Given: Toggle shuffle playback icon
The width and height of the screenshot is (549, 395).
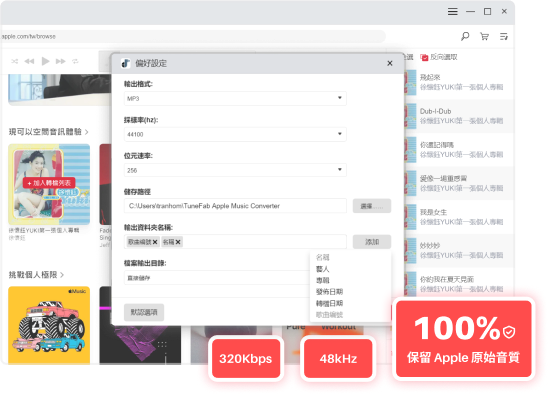Looking at the screenshot, I should (14, 61).
